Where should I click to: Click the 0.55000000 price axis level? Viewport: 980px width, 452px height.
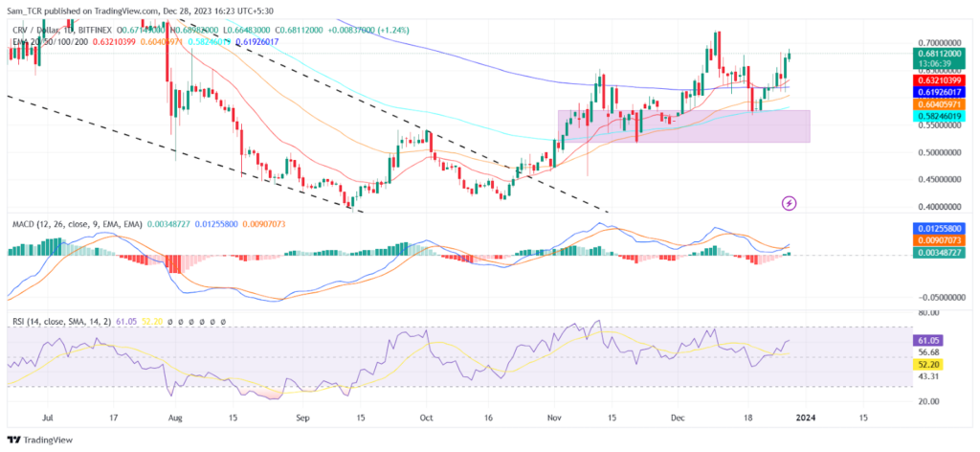coord(942,125)
